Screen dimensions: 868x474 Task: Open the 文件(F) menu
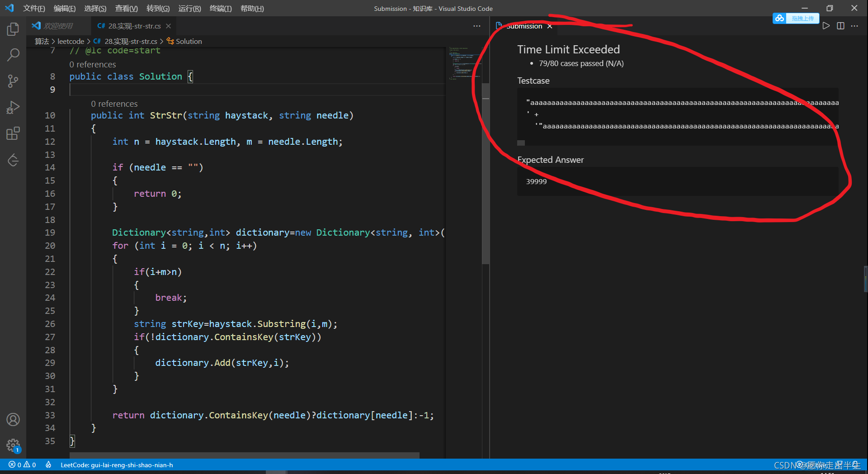[34, 8]
